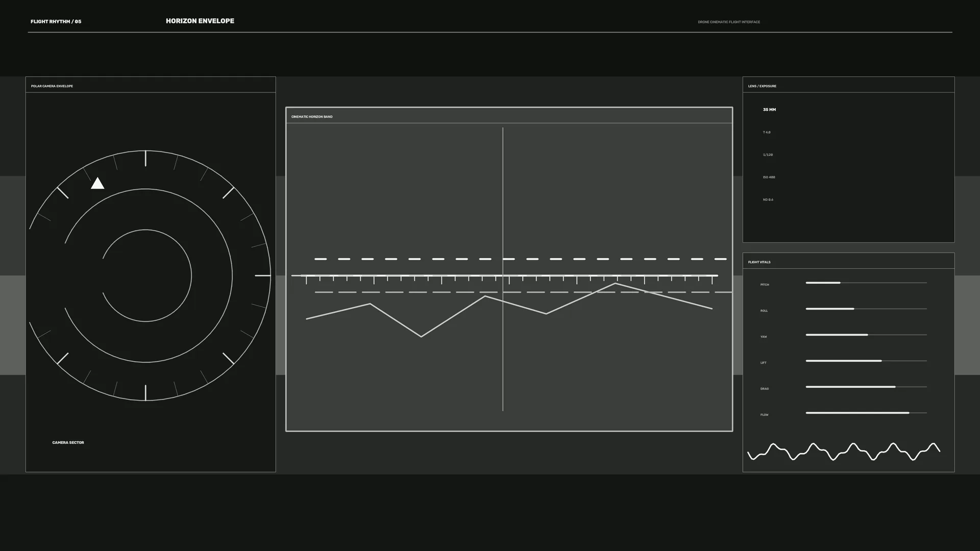Click the triangle camera marker in polar envelope

(97, 183)
